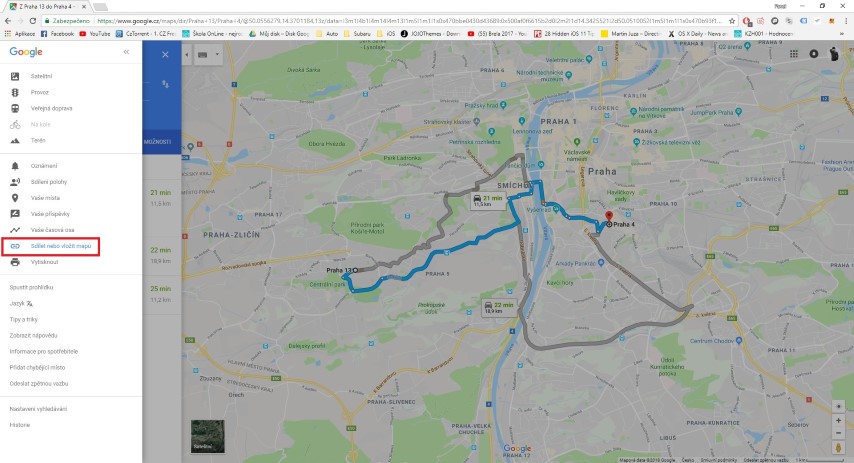The image size is (854, 463).
Task: Go back in browser history
Action: [8, 21]
